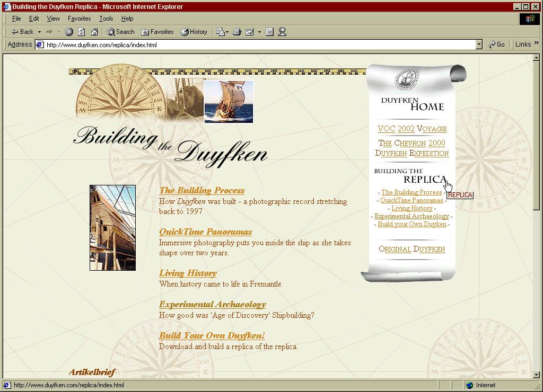Screen dimensions: 543x392
Task: Open VOC 2002 Voyagie link
Action: click(x=412, y=129)
